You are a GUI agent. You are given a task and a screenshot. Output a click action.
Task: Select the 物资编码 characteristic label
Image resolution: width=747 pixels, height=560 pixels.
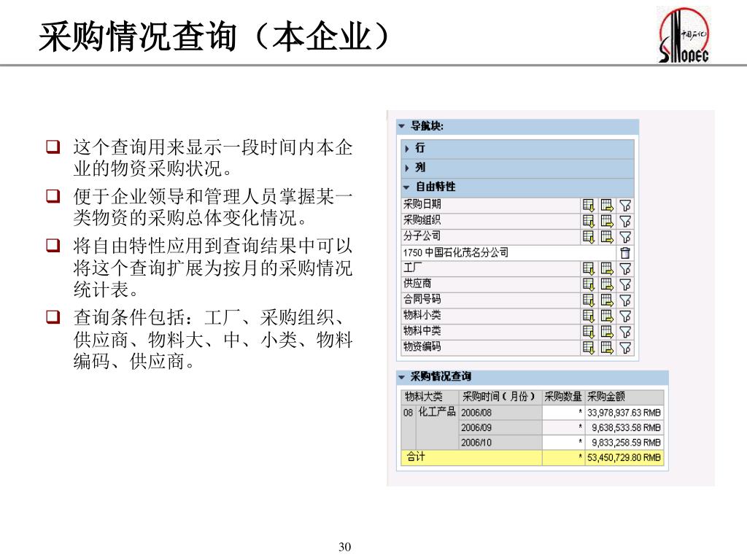(422, 346)
